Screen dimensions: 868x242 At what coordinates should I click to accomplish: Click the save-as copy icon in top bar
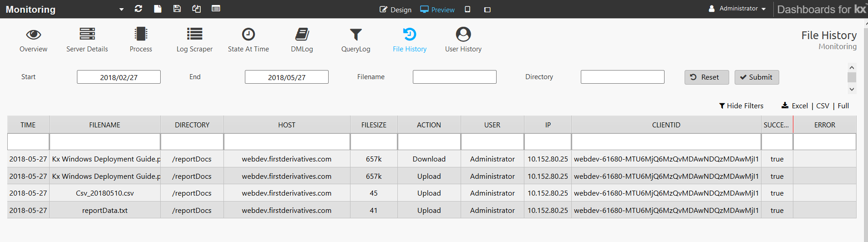coord(197,9)
